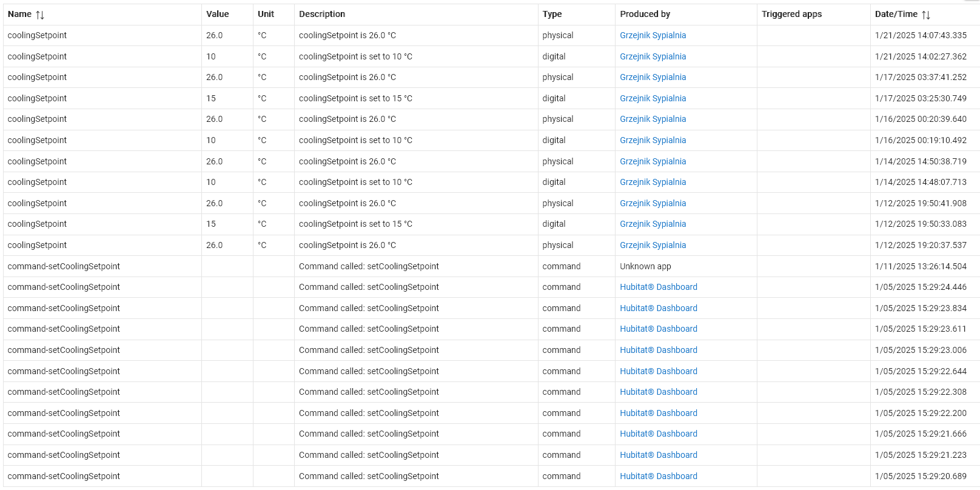
Task: Select the 1/11/2025 13:26:14.504 timestamp cell
Action: pyautogui.click(x=921, y=266)
